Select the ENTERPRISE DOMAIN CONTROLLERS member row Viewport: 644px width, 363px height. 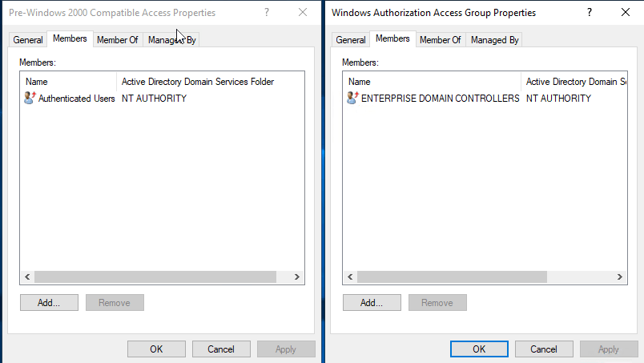click(x=485, y=99)
